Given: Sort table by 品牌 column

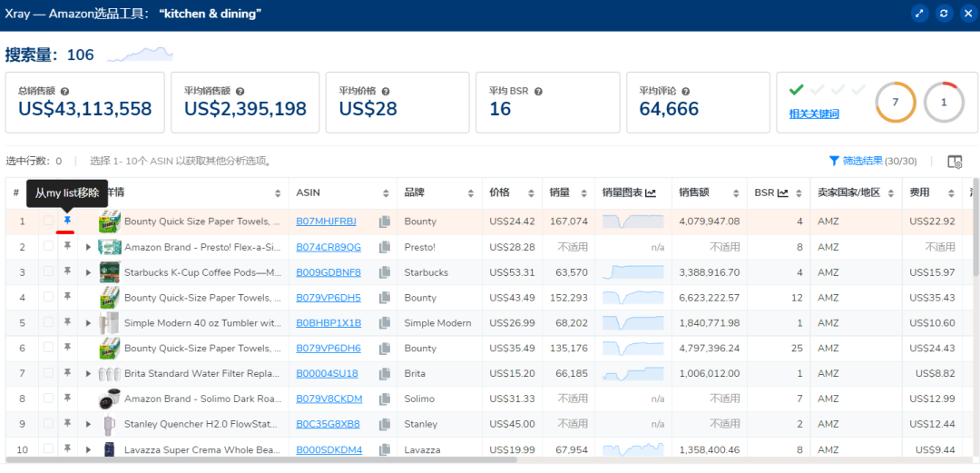Looking at the screenshot, I should [471, 192].
